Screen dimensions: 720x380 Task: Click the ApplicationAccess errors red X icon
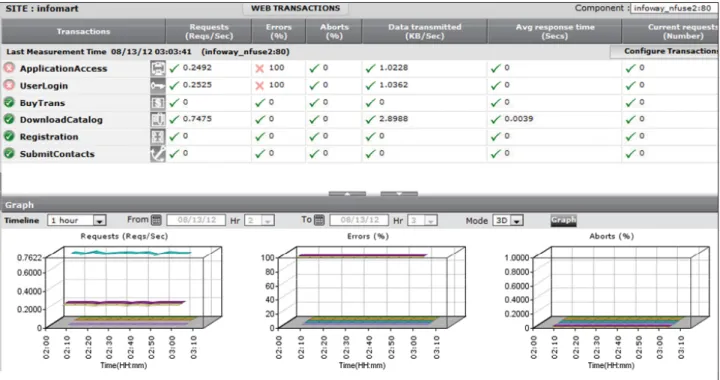[260, 68]
